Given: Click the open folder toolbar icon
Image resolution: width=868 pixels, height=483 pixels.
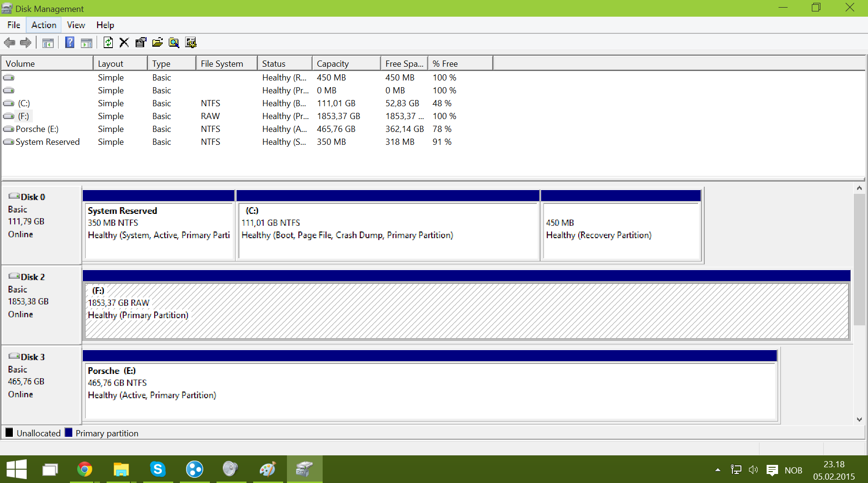Looking at the screenshot, I should pyautogui.click(x=158, y=43).
